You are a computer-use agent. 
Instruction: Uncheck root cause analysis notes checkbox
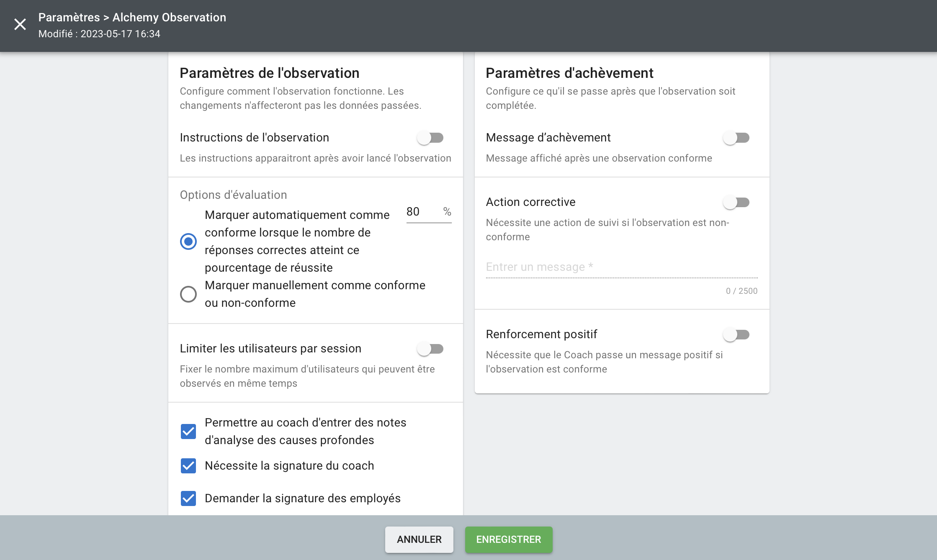click(188, 432)
